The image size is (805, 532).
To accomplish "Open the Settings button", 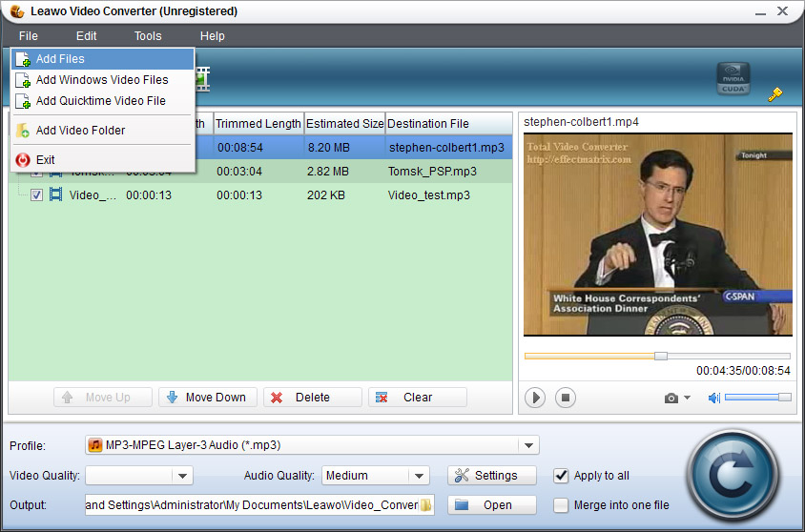I will 492,476.
